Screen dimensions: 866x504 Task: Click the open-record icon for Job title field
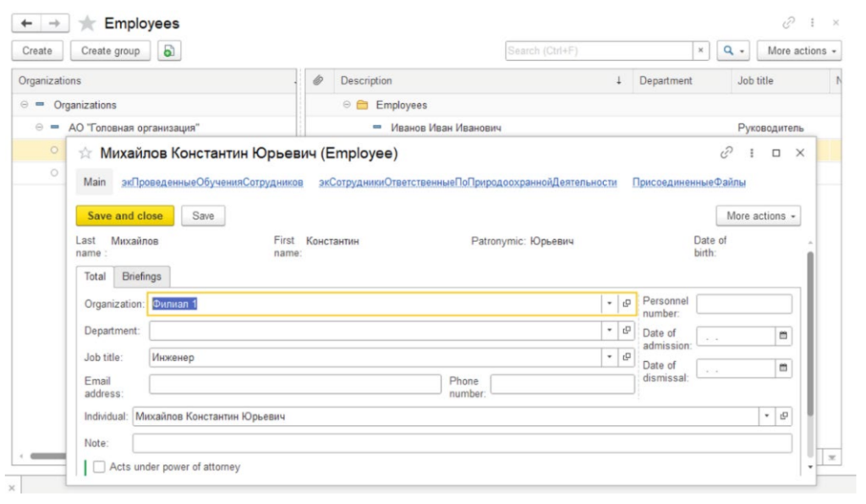pyautogui.click(x=627, y=358)
